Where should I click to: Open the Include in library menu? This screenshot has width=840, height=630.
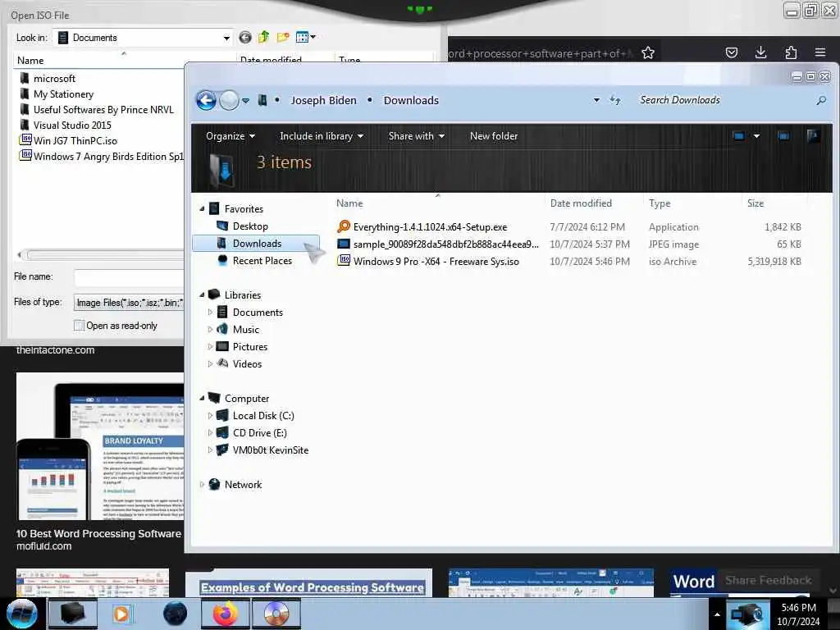point(322,136)
